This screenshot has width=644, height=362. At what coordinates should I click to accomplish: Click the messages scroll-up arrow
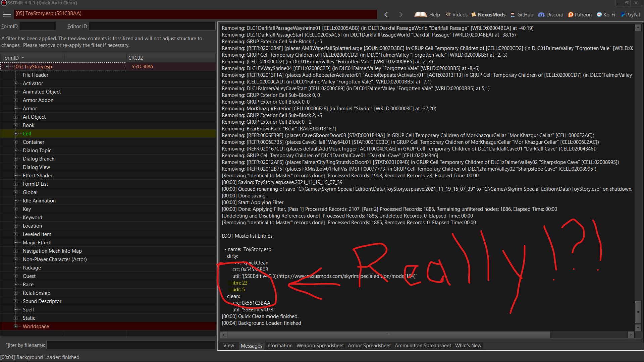point(638,27)
